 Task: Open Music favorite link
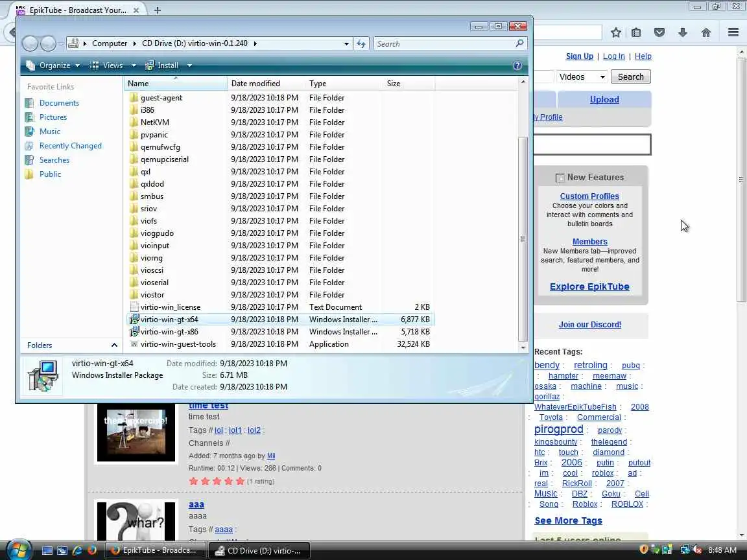coord(49,132)
